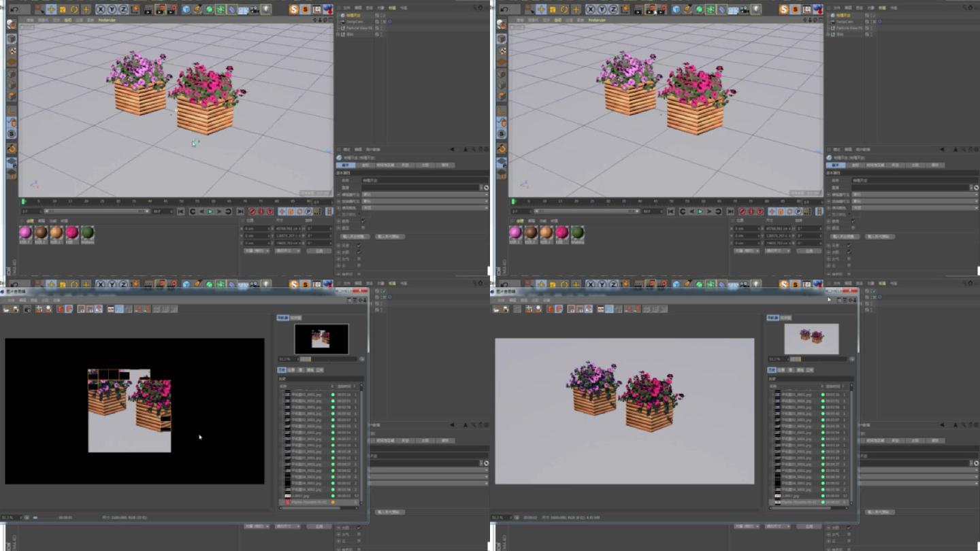Toggle first object's visibility check, top-left object manager
The image size is (980, 551).
pos(383,15)
